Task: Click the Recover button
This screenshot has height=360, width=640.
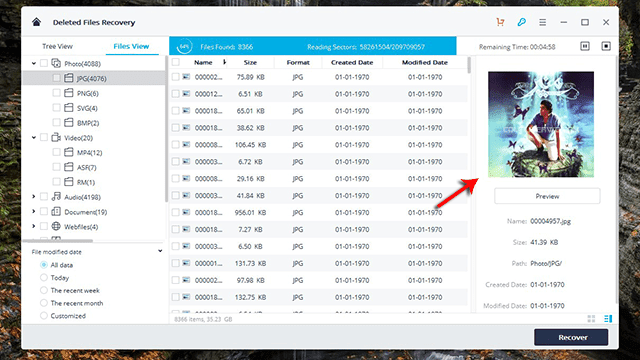Action: (571, 338)
